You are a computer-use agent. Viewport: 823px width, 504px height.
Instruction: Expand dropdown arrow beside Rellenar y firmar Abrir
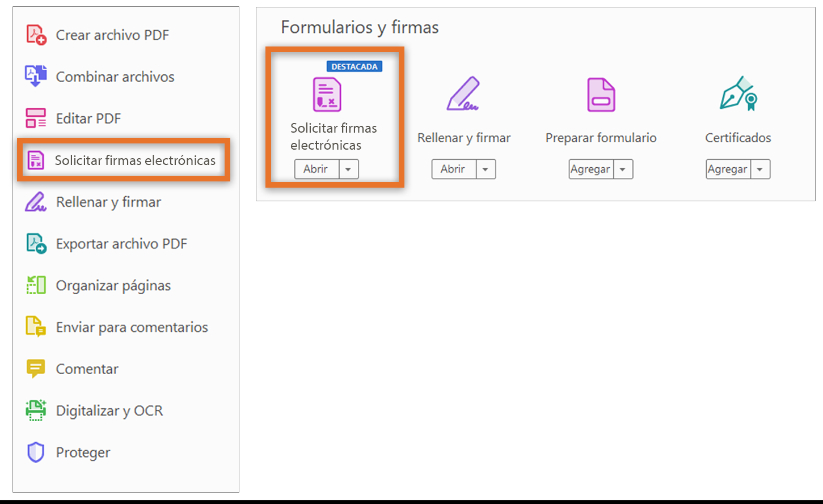click(486, 169)
